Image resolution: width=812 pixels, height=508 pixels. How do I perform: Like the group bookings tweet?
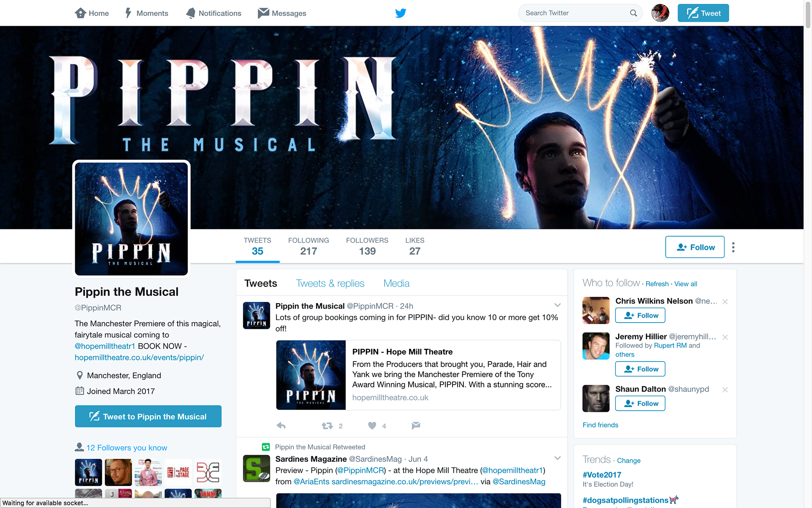pos(372,425)
